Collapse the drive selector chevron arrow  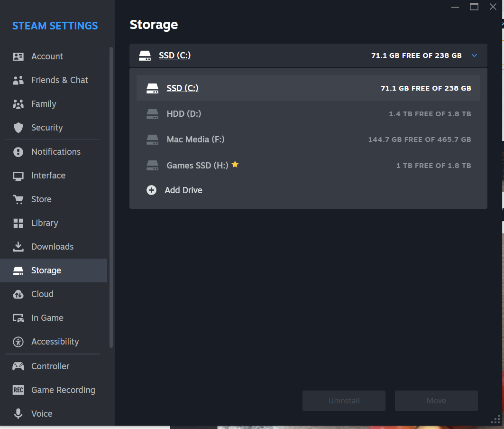pyautogui.click(x=474, y=56)
